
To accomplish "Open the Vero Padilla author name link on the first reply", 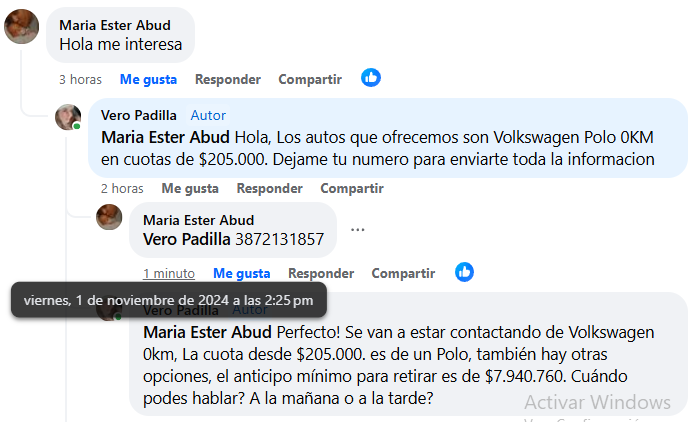I will pos(138,115).
